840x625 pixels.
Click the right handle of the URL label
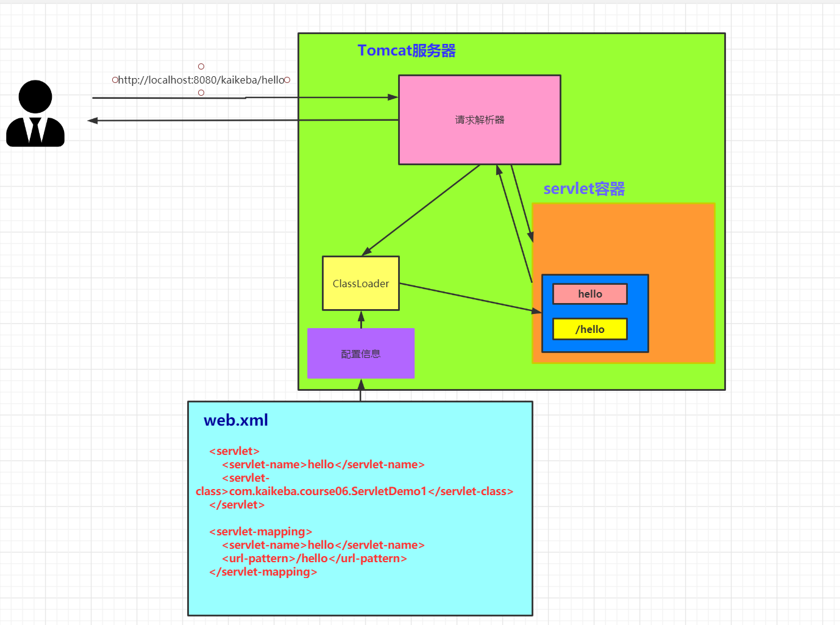coord(287,80)
